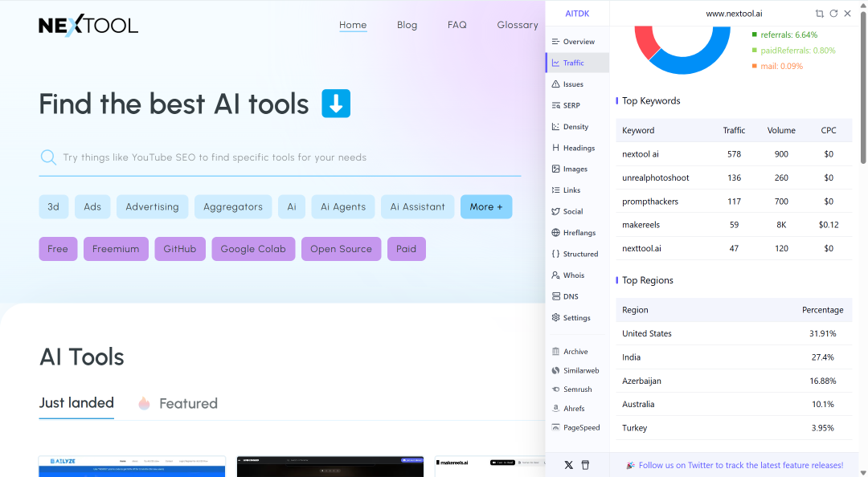Click the refresh icon in AITDK header
Viewport: 868px width, 477px height.
pos(833,14)
